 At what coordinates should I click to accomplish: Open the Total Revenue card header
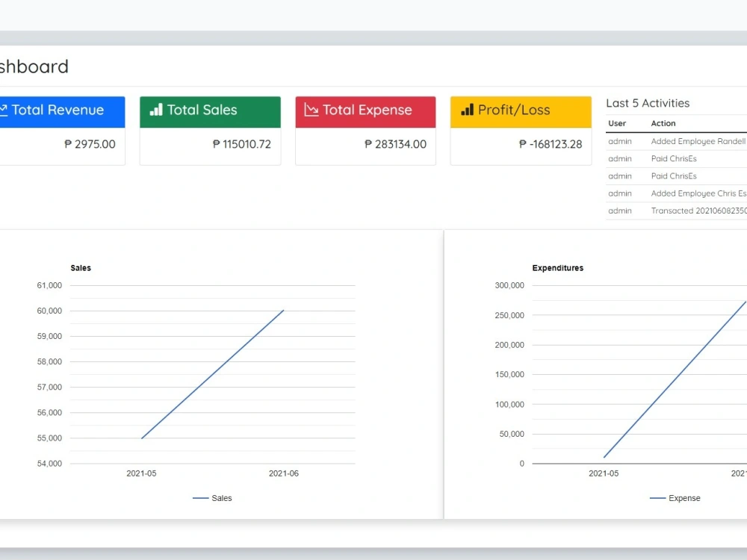[x=63, y=112]
